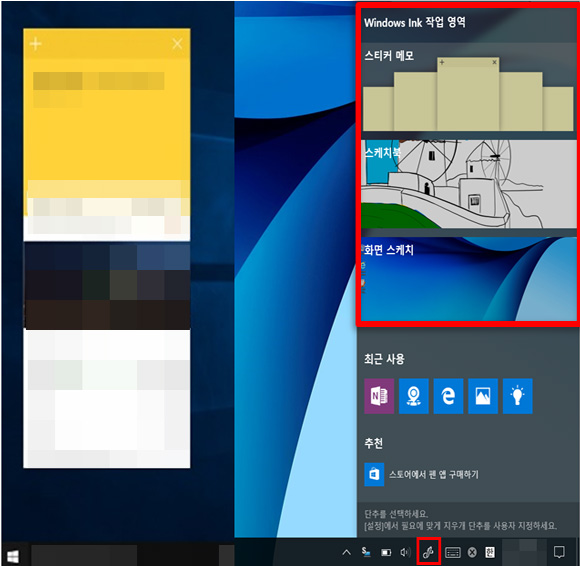Image resolution: width=580 pixels, height=566 pixels.
Task: Open the 스토어에서 펜 앱 구매하기 link
Action: coord(434,474)
